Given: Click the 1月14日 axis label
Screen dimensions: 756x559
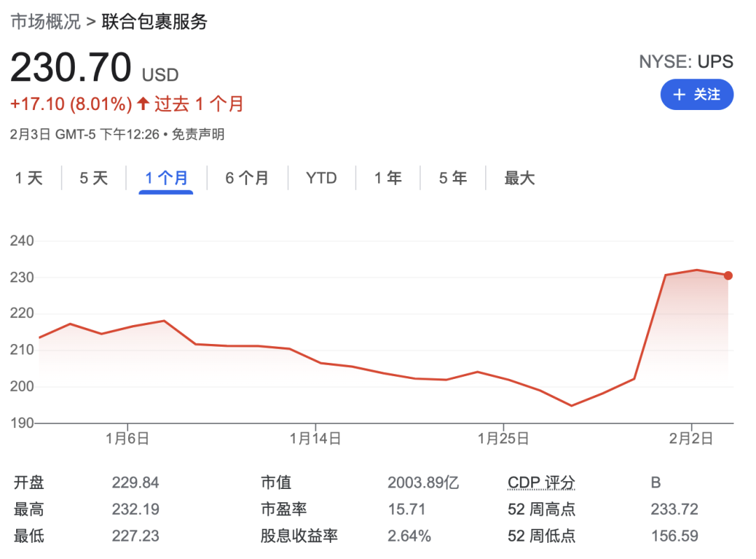Looking at the screenshot, I should pos(315,439).
